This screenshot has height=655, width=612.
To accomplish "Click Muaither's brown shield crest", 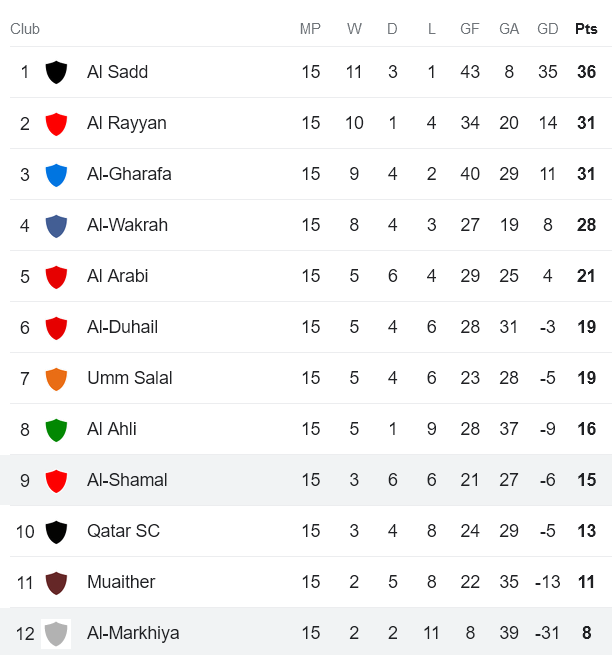I will pyautogui.click(x=56, y=582).
